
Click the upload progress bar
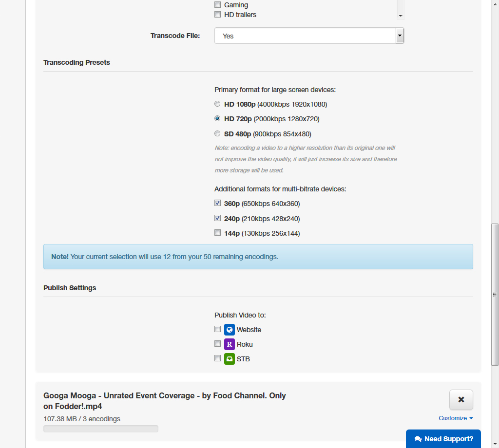(x=101, y=429)
